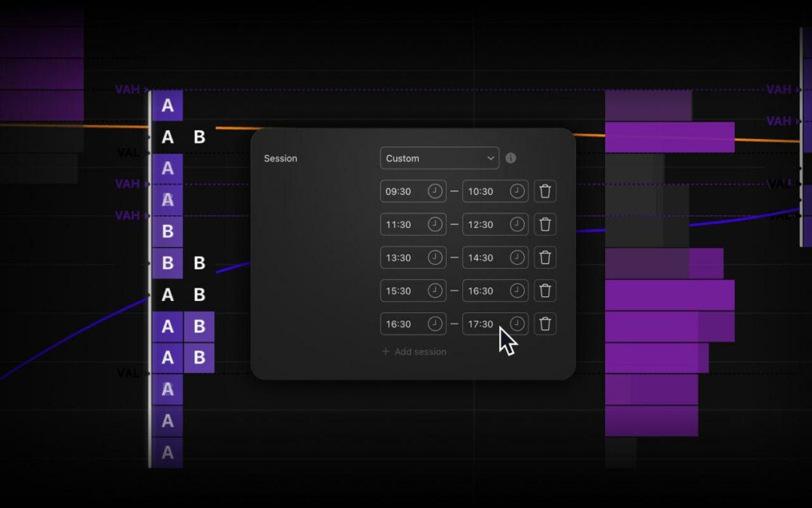Click the widest purple volume profile bar
Viewport: 812px width, 508px height.
[669, 294]
